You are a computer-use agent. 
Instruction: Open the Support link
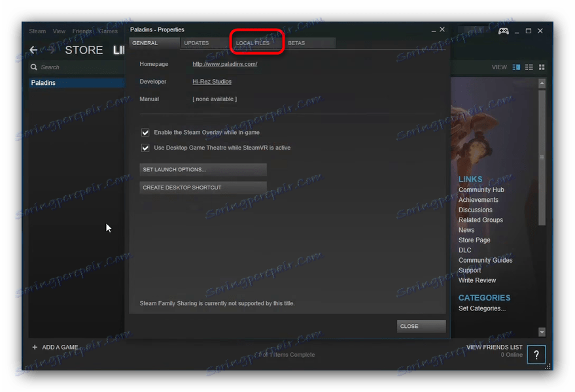470,270
